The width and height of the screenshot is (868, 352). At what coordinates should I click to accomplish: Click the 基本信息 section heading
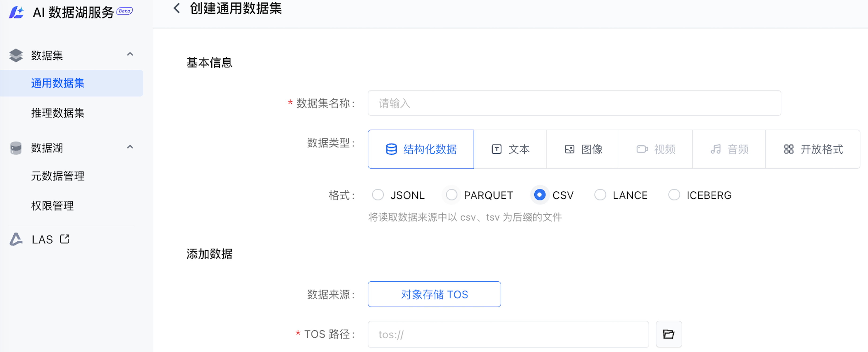pyautogui.click(x=209, y=62)
